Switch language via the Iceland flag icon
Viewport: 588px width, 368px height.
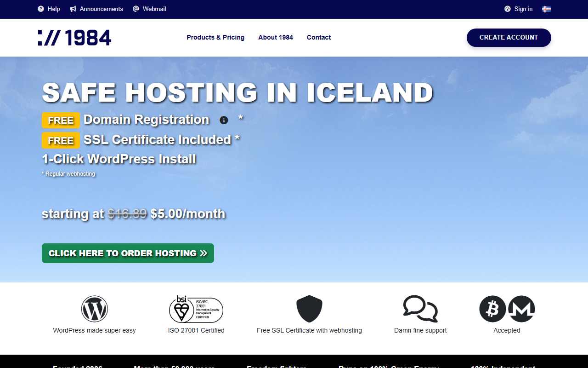[x=547, y=9]
